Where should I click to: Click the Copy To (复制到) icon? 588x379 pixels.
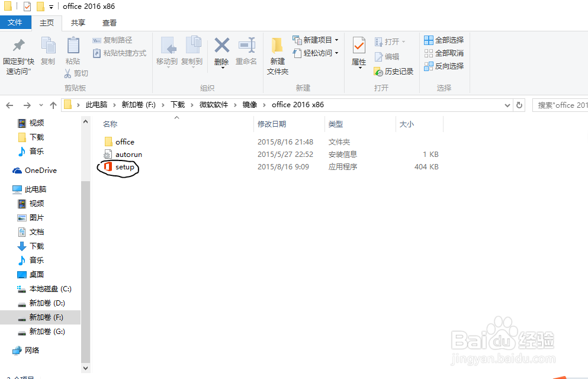[192, 46]
